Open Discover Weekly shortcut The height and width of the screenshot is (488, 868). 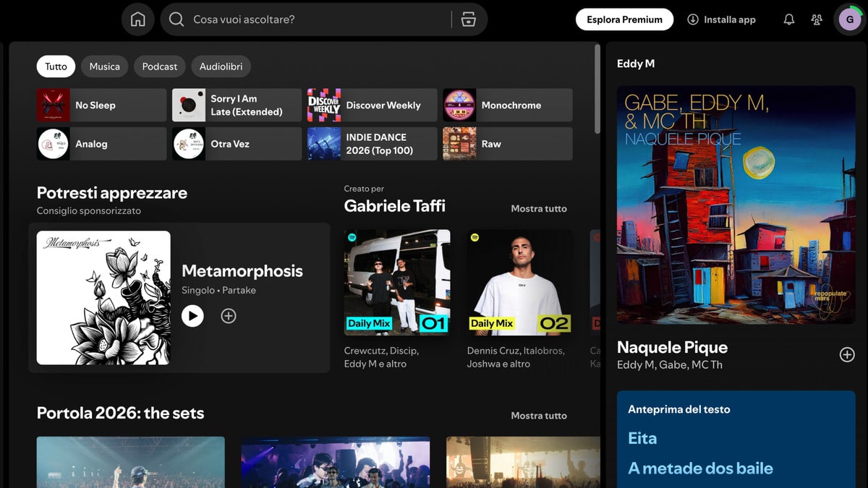coord(373,105)
